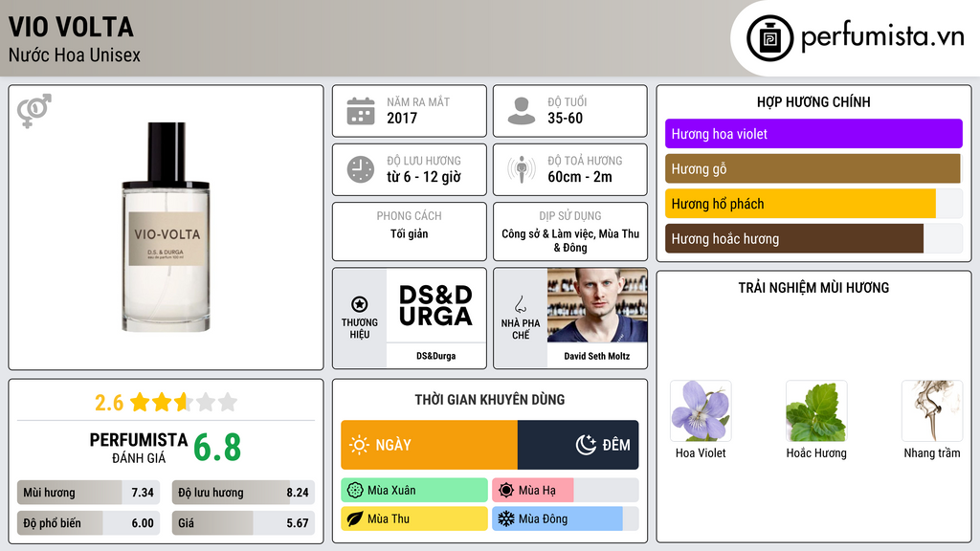980x551 pixels.
Task: Click the release year value 2017
Action: tap(402, 118)
